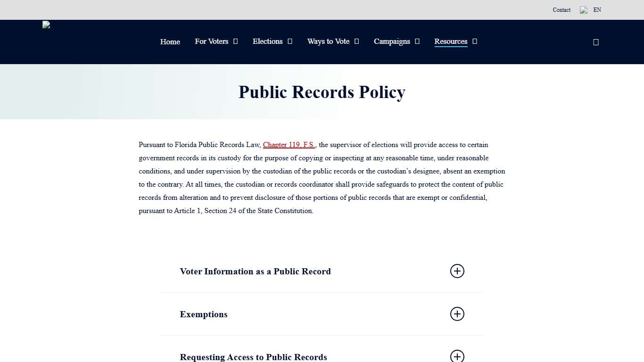Click the plus icon beside Exemptions
Viewport: 644px width, 362px height.
pyautogui.click(x=457, y=314)
